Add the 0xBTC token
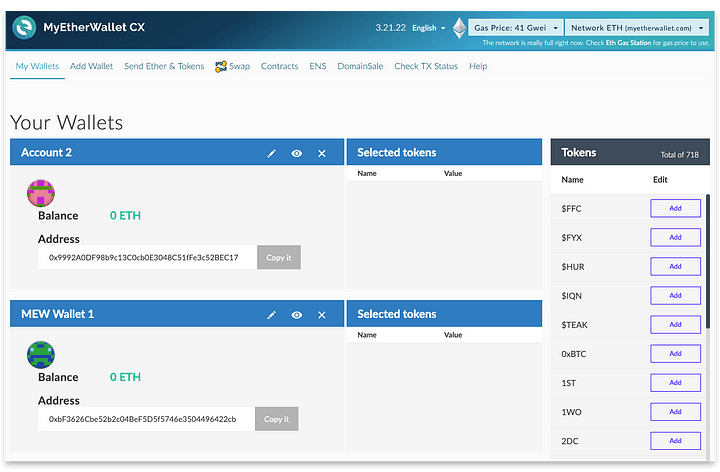720x472 pixels. point(675,354)
